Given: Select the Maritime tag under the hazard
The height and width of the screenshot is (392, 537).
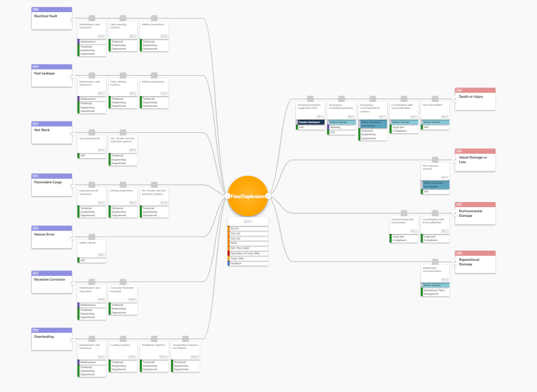Looking at the screenshot, I should (248, 264).
